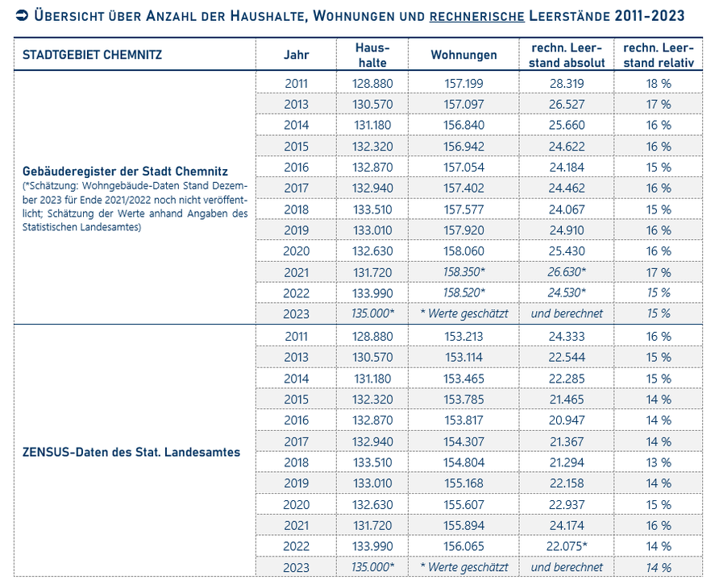Screen dimensions: 719x588
Task: Select the Leerstand cell 26.527
Action: click(x=567, y=105)
